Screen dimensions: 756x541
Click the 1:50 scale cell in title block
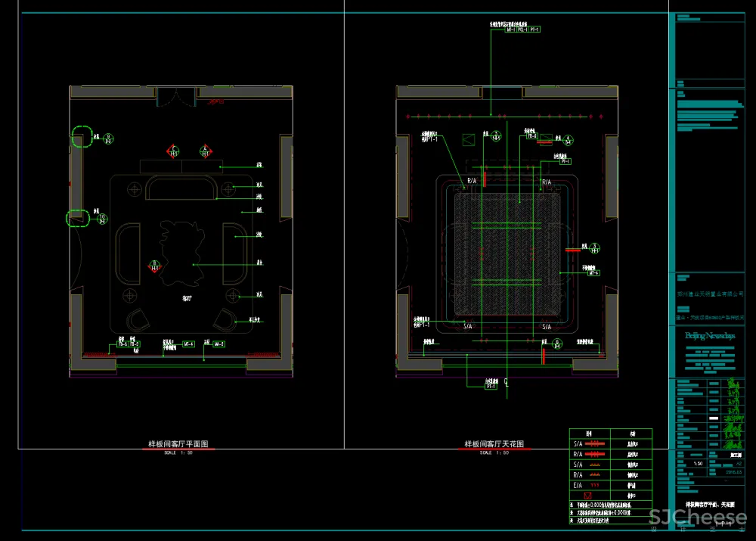pos(687,462)
